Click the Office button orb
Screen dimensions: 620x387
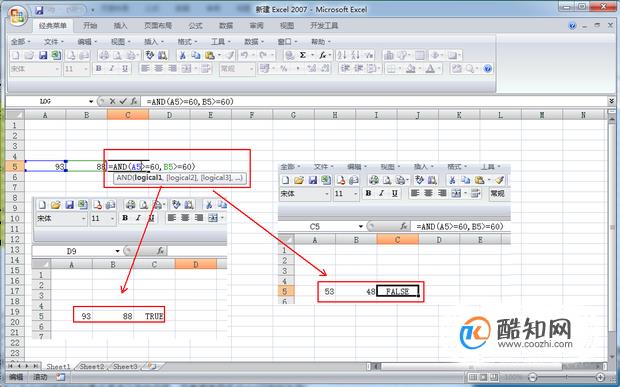click(17, 16)
